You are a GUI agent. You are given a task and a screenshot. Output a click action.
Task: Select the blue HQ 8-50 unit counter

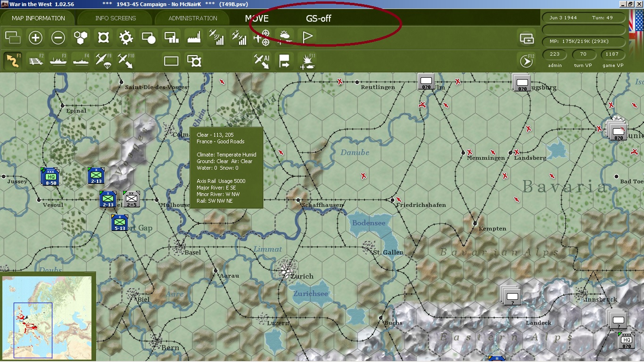[x=51, y=177]
